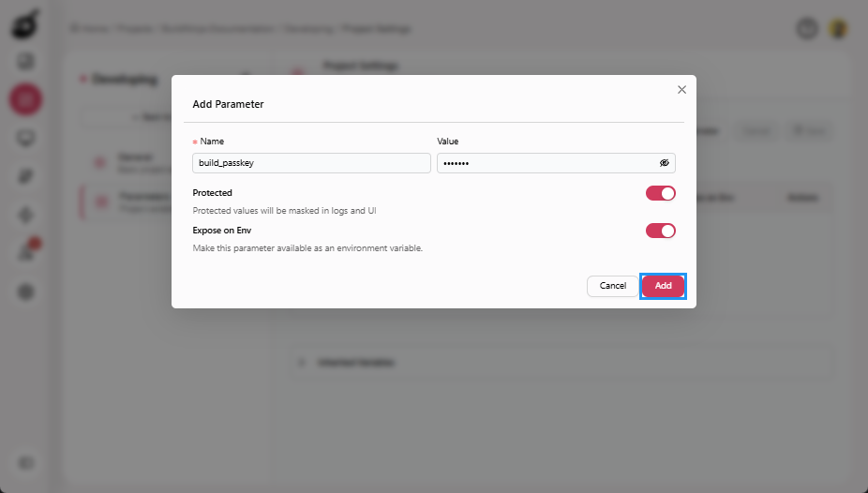The image size is (868, 493).
Task: Click the Name field containing build_passkey
Action: point(311,163)
